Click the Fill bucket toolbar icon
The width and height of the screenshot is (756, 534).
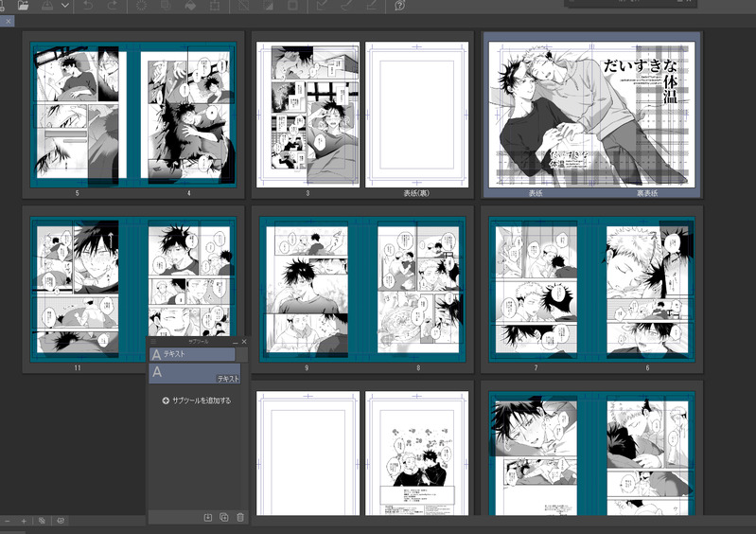[190, 6]
